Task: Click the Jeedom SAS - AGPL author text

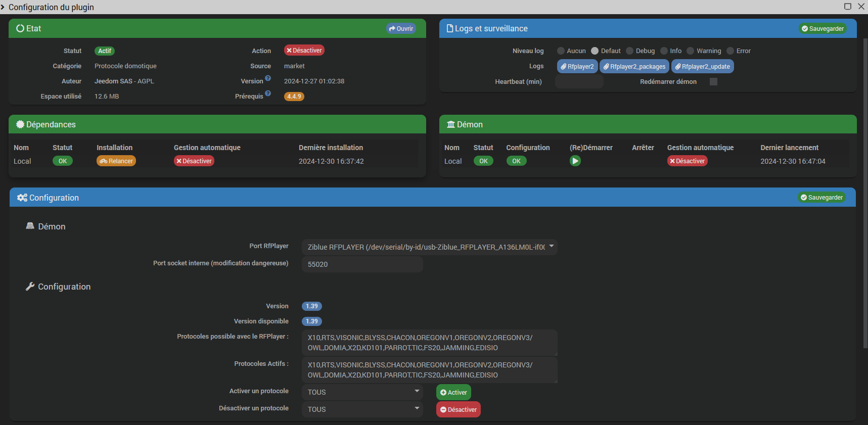Action: (124, 81)
